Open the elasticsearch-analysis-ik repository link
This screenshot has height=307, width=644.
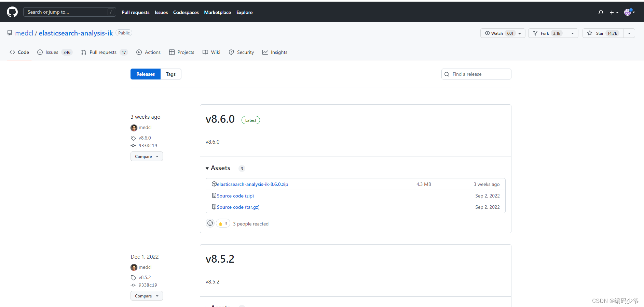coord(76,33)
